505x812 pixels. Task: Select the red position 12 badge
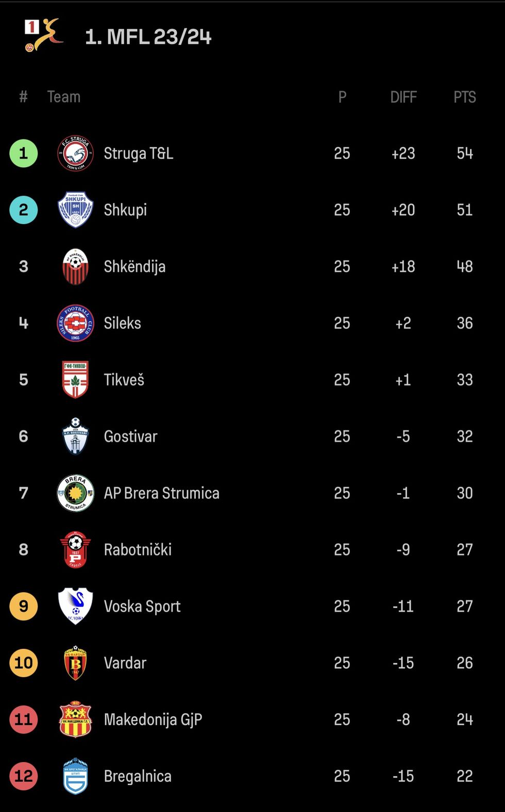coord(24,776)
